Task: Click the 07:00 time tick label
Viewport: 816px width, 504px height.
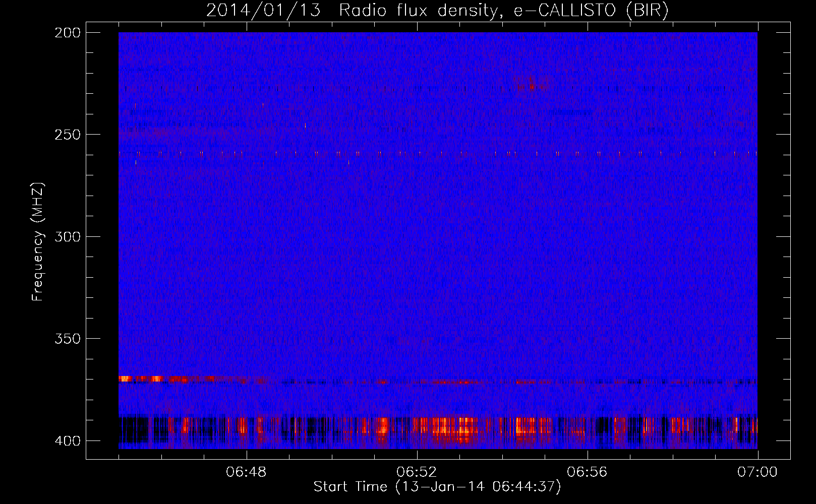Action: 757,472
